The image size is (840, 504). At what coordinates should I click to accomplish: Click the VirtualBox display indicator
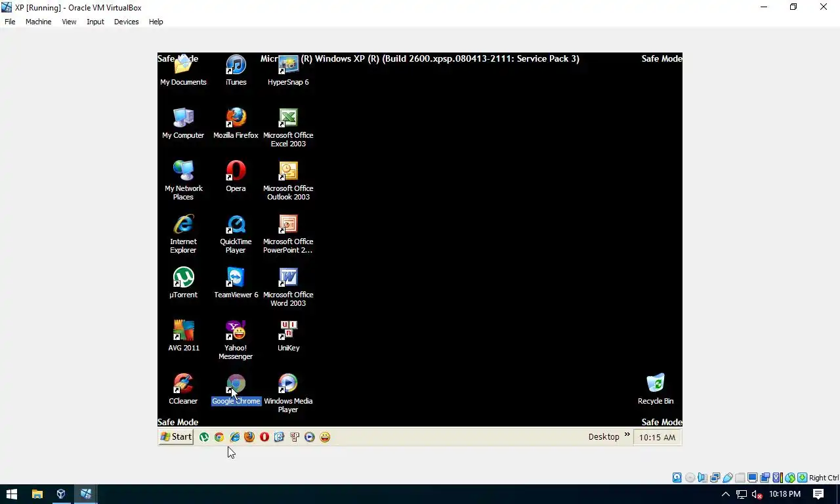coord(752,478)
